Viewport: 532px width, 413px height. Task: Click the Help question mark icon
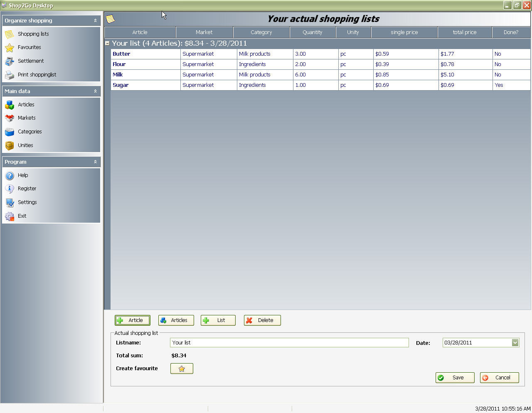[10, 176]
